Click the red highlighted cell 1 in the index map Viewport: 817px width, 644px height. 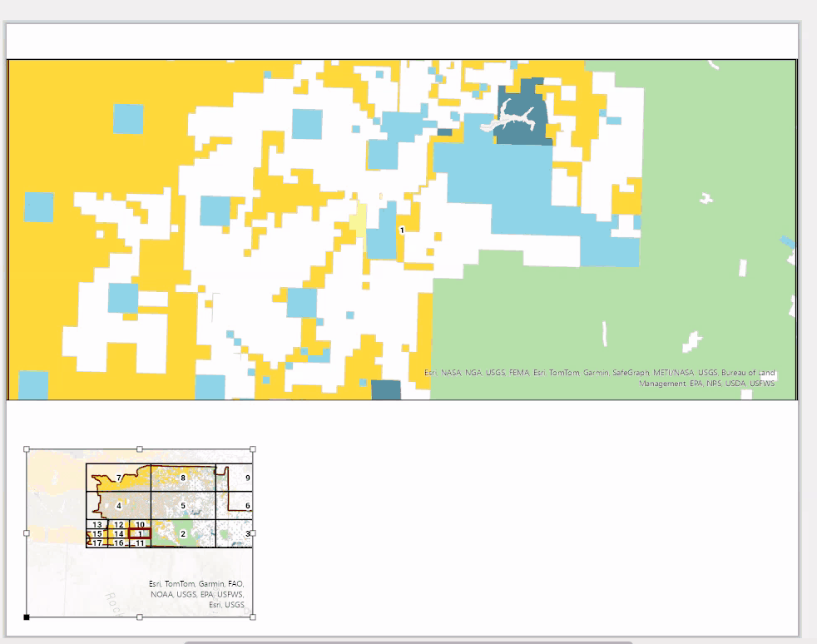click(x=140, y=533)
